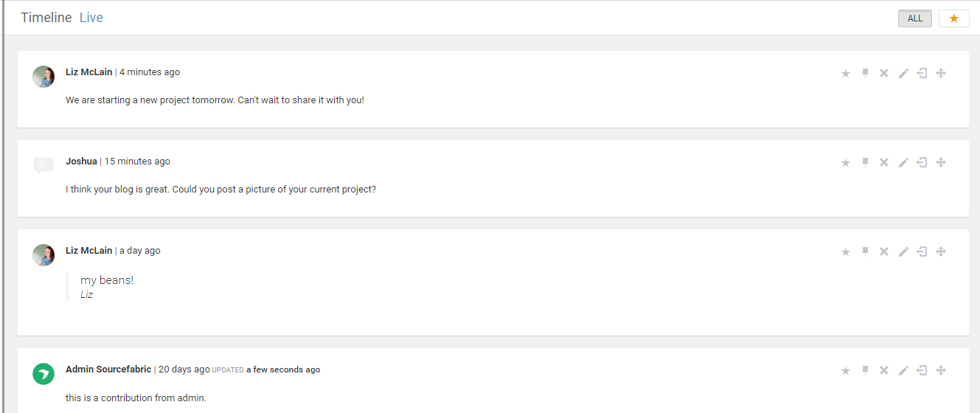Edit Joshua's post using pencil icon

(x=903, y=162)
